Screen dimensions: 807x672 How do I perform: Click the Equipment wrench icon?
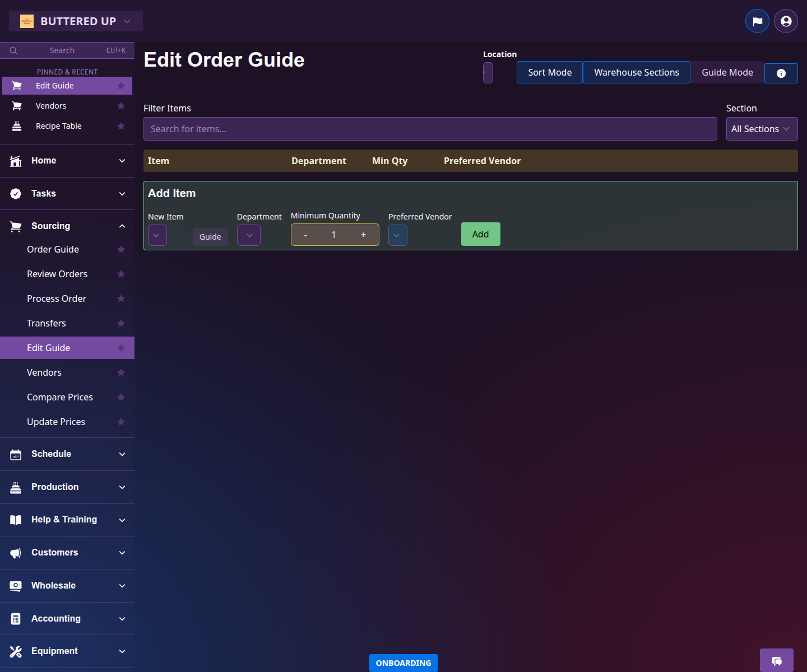[15, 651]
